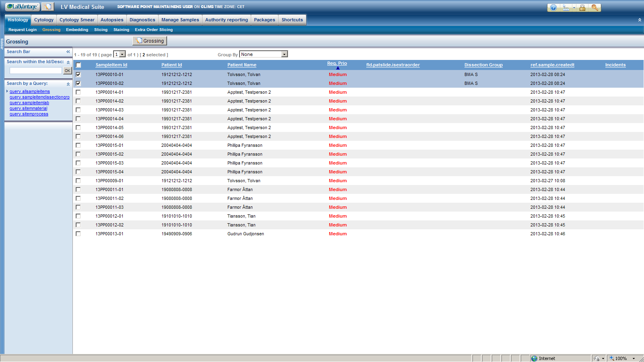Open the Cytology Smear tab

click(x=77, y=20)
